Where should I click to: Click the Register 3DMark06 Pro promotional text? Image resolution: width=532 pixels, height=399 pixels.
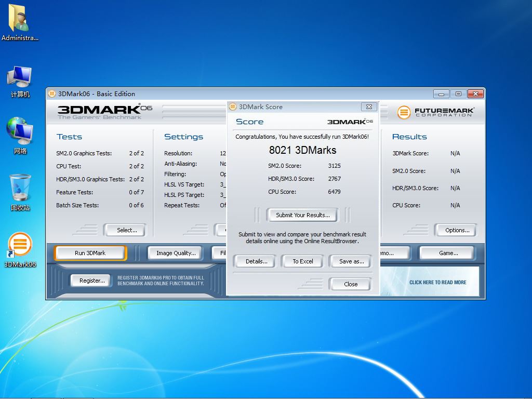161,280
